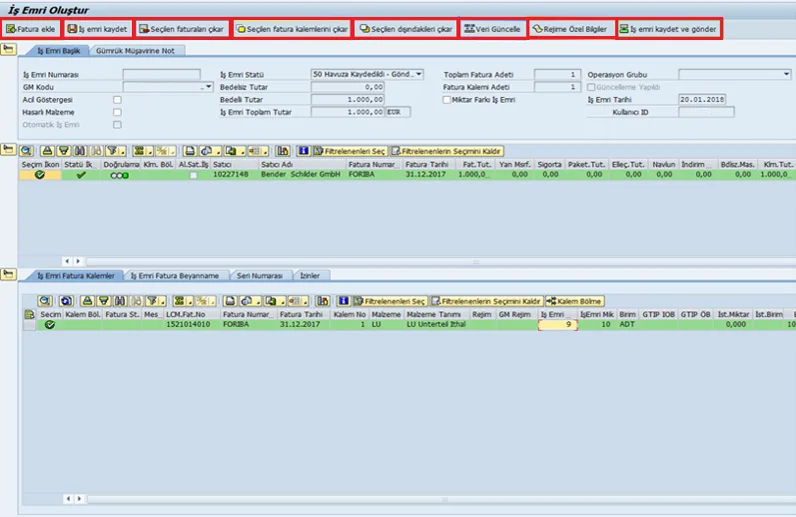Collapse the invoice list section via its icon
Screen dimensions: 796x517
click(8, 150)
